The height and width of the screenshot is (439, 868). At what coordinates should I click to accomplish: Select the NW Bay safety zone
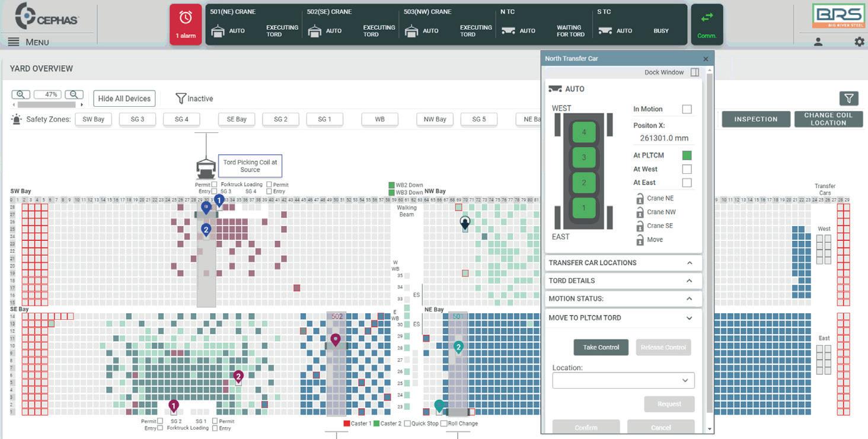tap(435, 119)
